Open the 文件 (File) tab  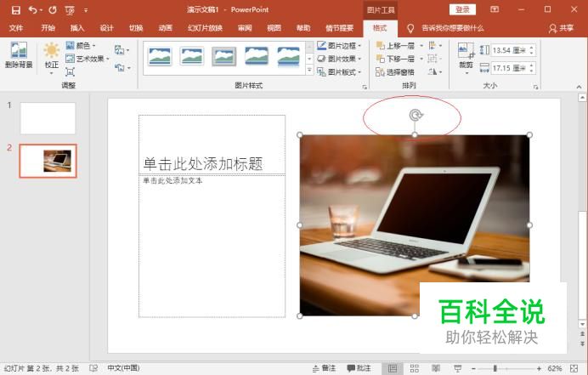click(x=16, y=28)
